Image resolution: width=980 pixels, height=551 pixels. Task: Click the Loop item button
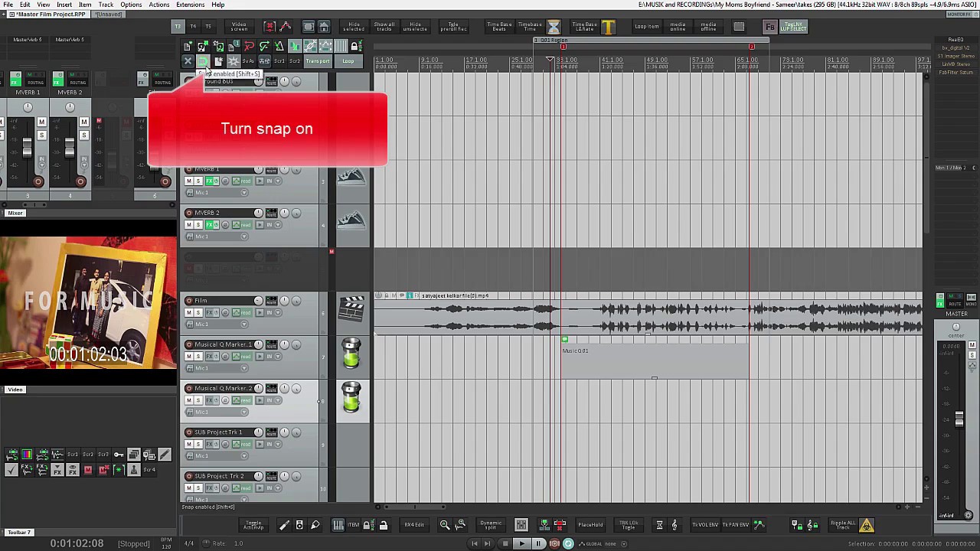[x=647, y=27]
